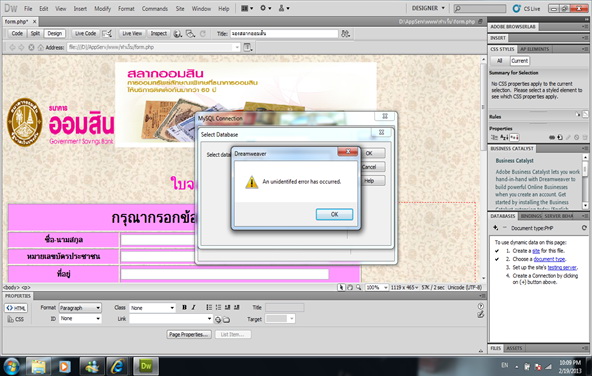This screenshot has width=592, height=376.
Task: Click the Windows Start button
Action: pyautogui.click(x=11, y=366)
